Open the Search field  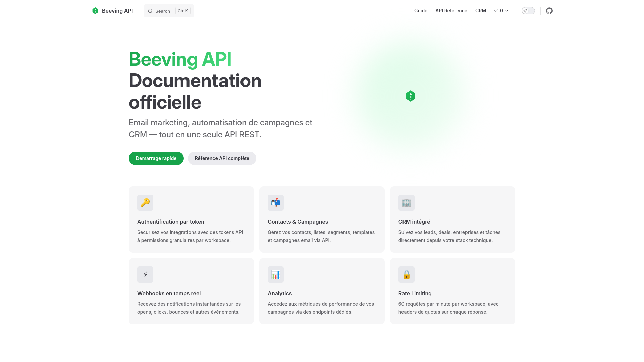[x=169, y=11]
